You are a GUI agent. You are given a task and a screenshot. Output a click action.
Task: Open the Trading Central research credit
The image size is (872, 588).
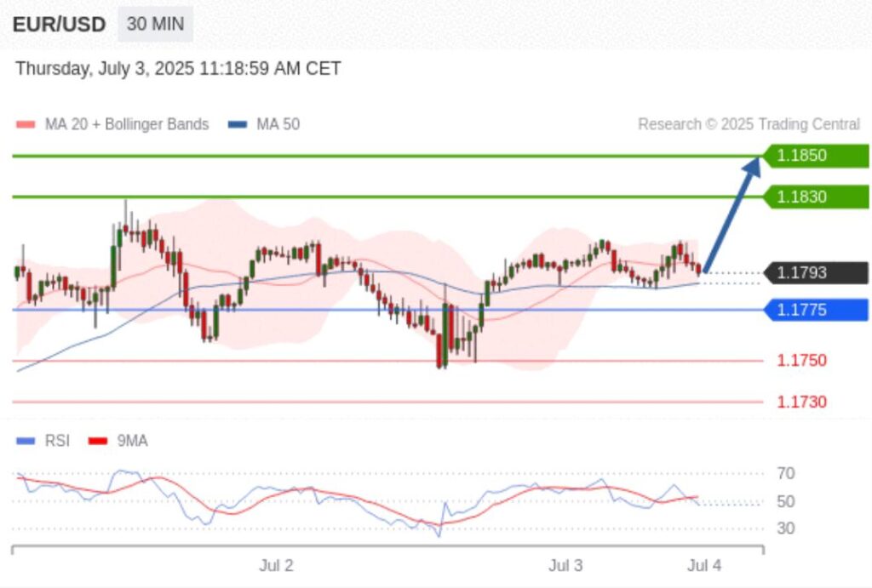coord(749,124)
